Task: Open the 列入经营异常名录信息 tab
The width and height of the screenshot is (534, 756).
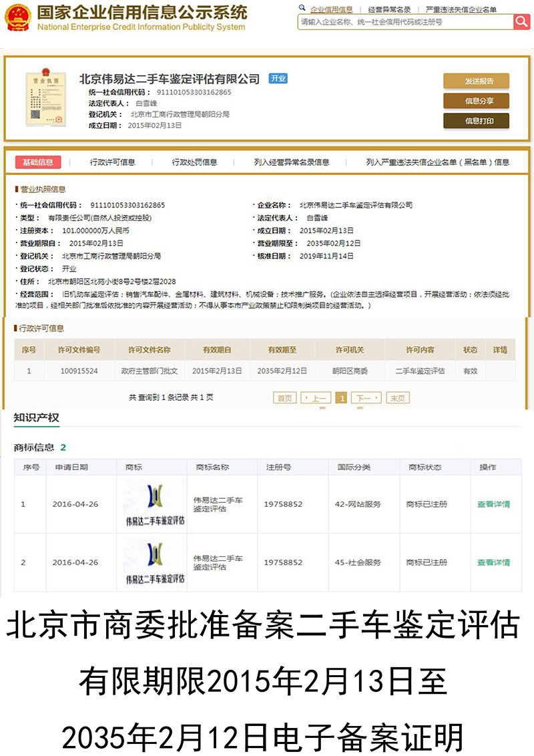Action: [x=292, y=162]
